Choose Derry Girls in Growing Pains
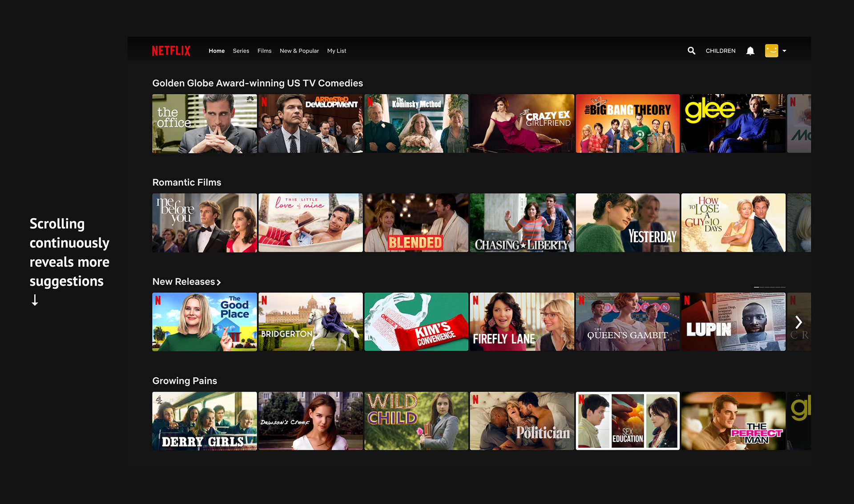This screenshot has width=854, height=504. [205, 421]
